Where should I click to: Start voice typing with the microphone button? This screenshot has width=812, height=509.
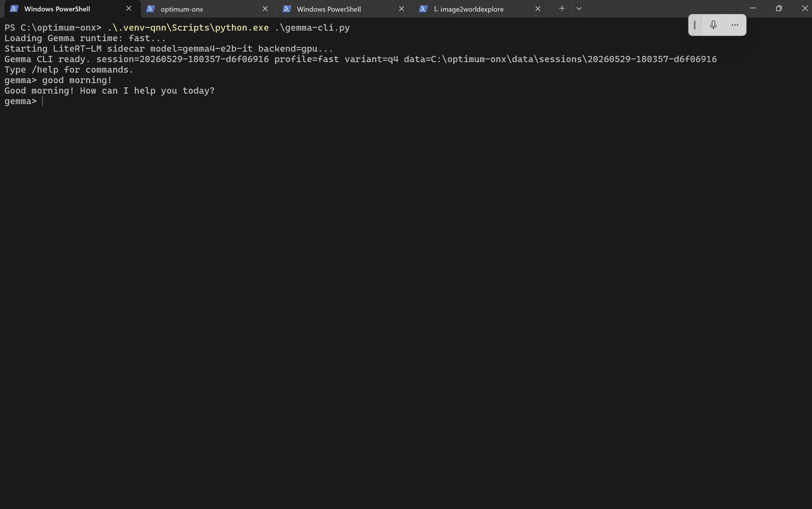point(713,25)
